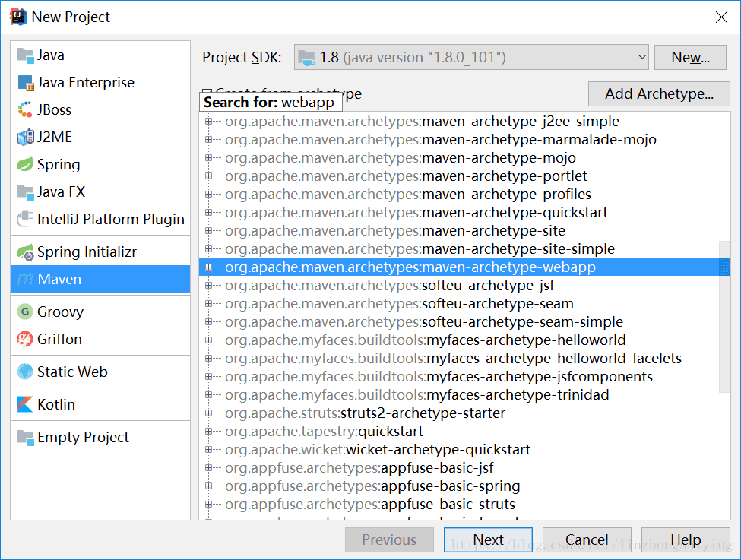Pick the Static Web globe icon

point(25,372)
